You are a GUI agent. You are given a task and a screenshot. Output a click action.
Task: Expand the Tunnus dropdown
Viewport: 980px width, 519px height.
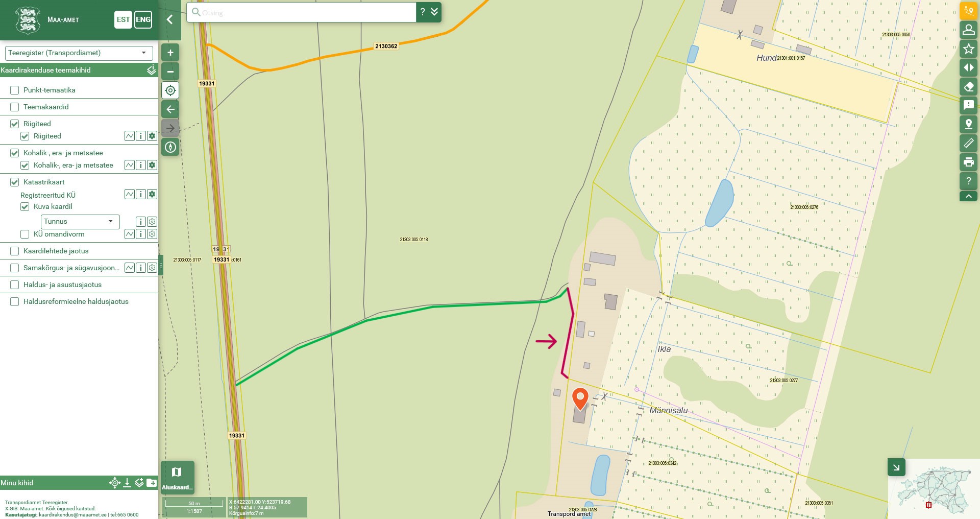[80, 222]
